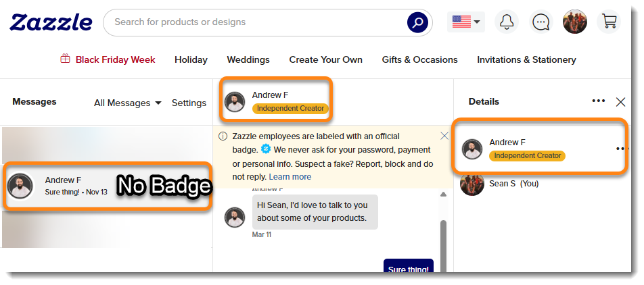The height and width of the screenshot is (285, 644).
Task: Close the Details panel
Action: coord(620,102)
